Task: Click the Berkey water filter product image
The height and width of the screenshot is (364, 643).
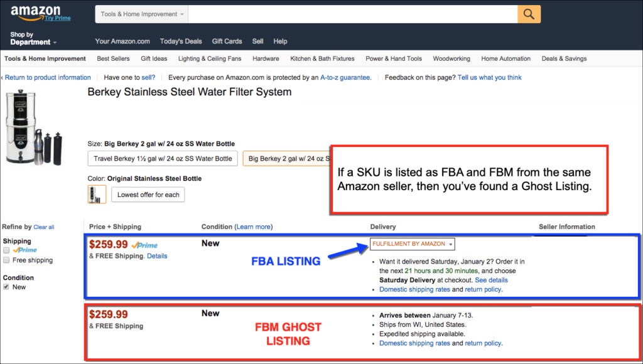Action: click(x=34, y=128)
